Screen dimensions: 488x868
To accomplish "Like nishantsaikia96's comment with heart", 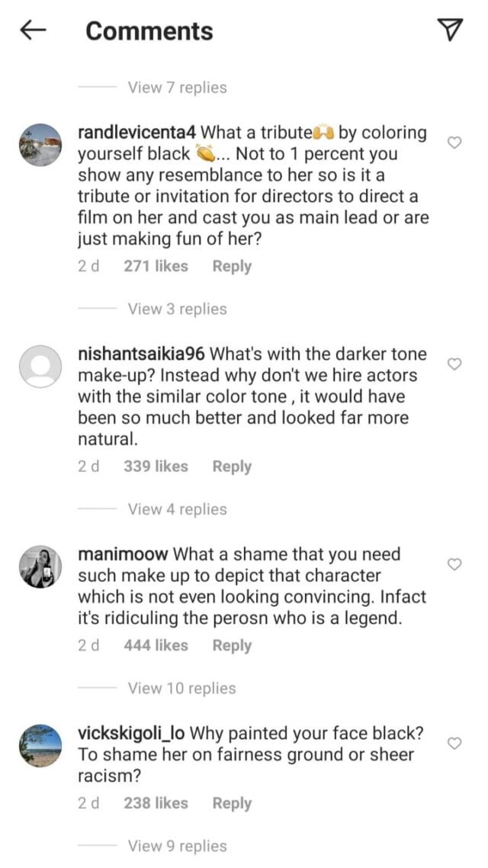I will coord(454,365).
